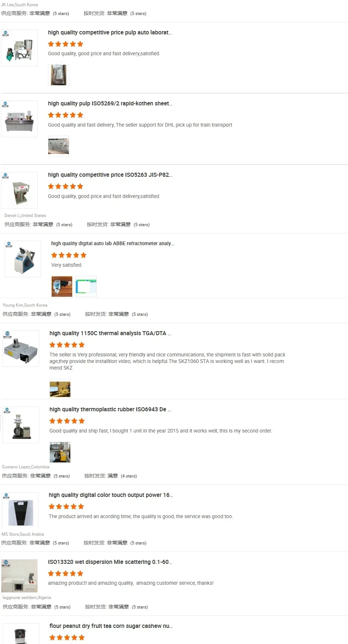Open the ABBE refractometer product image
Image resolution: width=348 pixels, height=644 pixels.
tap(23, 259)
